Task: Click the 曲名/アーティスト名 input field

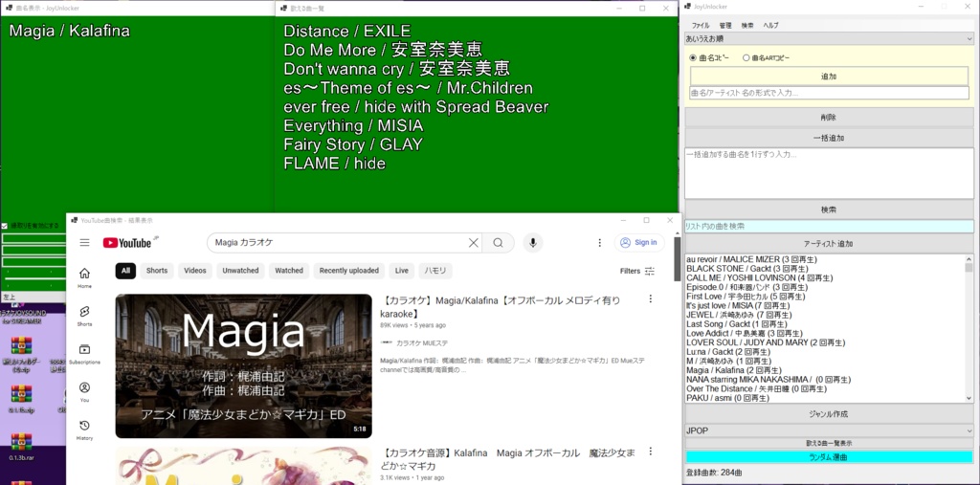Action: click(x=829, y=93)
